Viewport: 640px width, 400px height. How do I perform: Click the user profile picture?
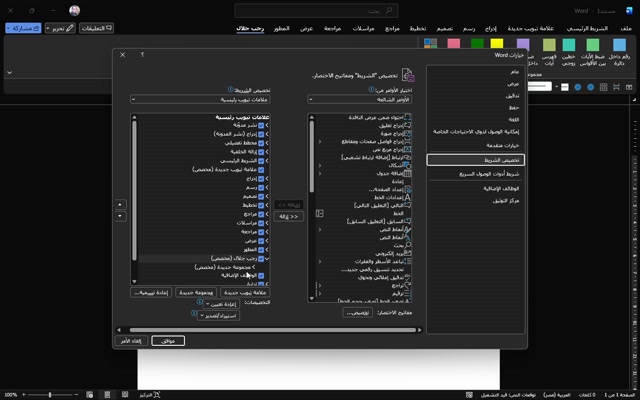pyautogui.click(x=74, y=10)
